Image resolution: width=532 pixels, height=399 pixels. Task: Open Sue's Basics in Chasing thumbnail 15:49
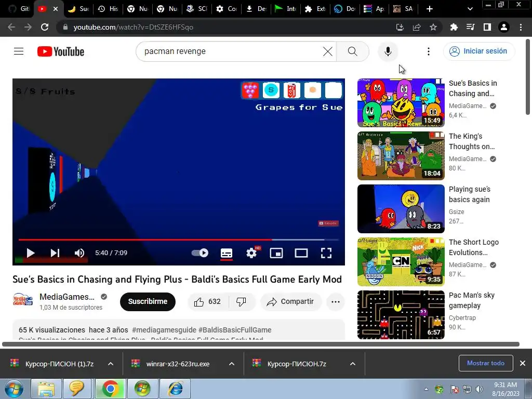pyautogui.click(x=401, y=103)
